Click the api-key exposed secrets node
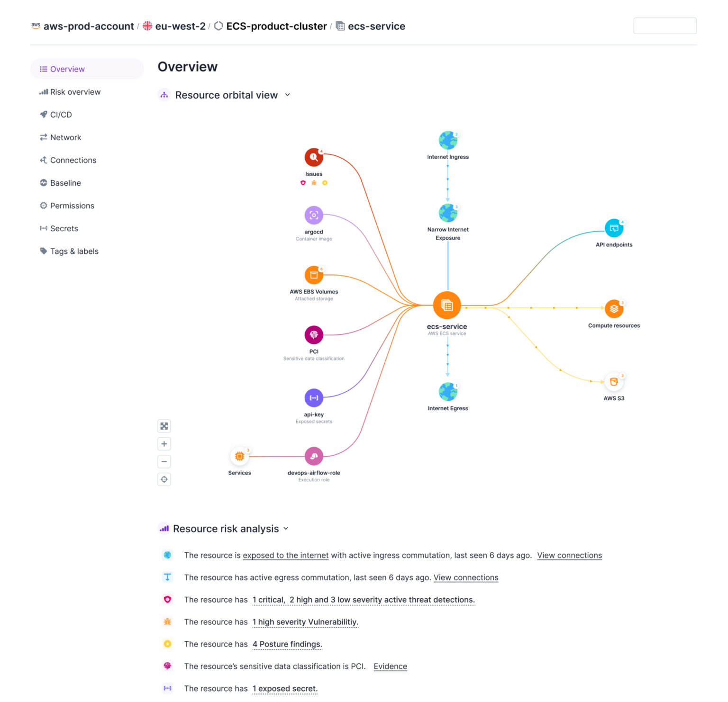This screenshot has height=702, width=728. click(313, 398)
